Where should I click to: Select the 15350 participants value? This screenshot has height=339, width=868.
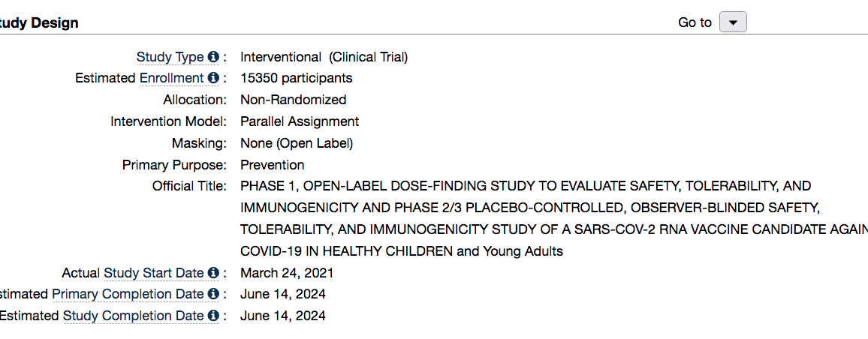coord(296,79)
